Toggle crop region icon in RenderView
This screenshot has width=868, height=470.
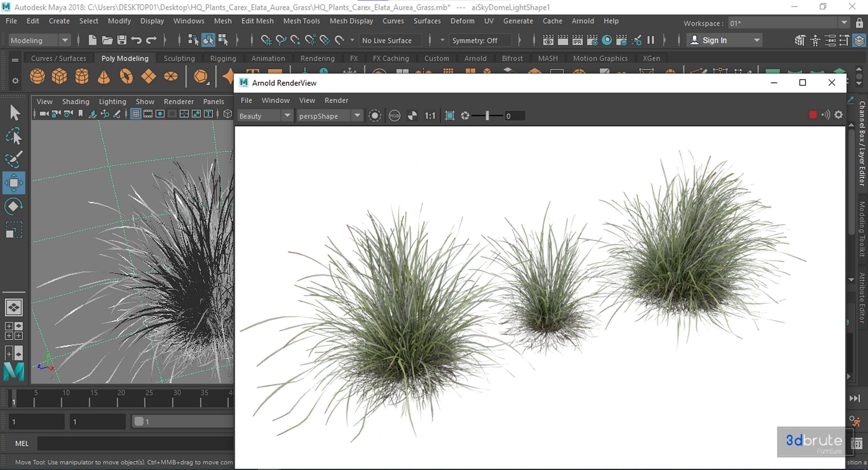tap(449, 116)
